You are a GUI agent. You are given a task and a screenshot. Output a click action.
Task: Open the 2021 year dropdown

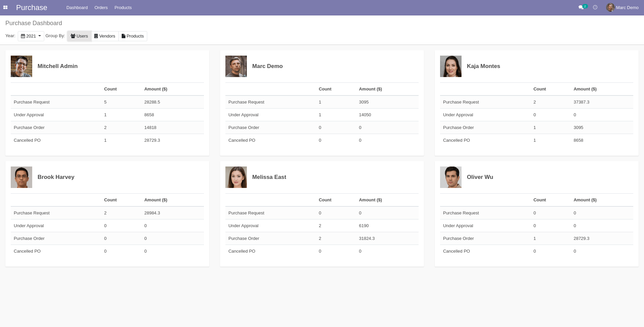click(x=31, y=36)
